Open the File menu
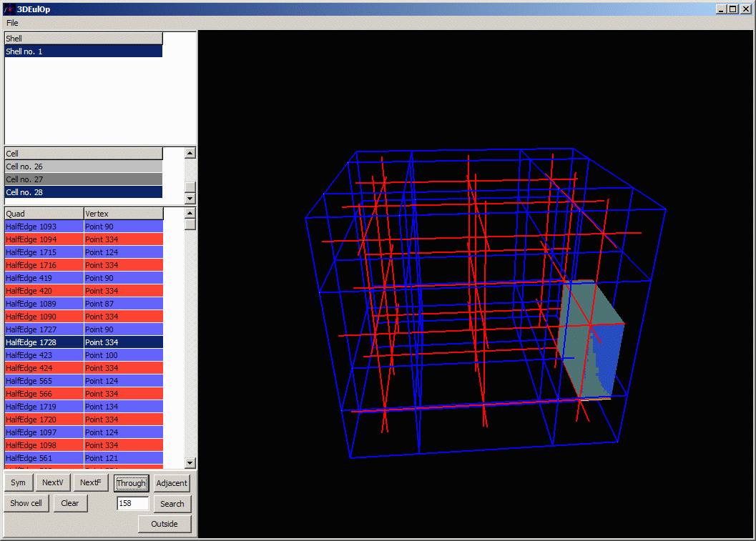 coord(12,23)
